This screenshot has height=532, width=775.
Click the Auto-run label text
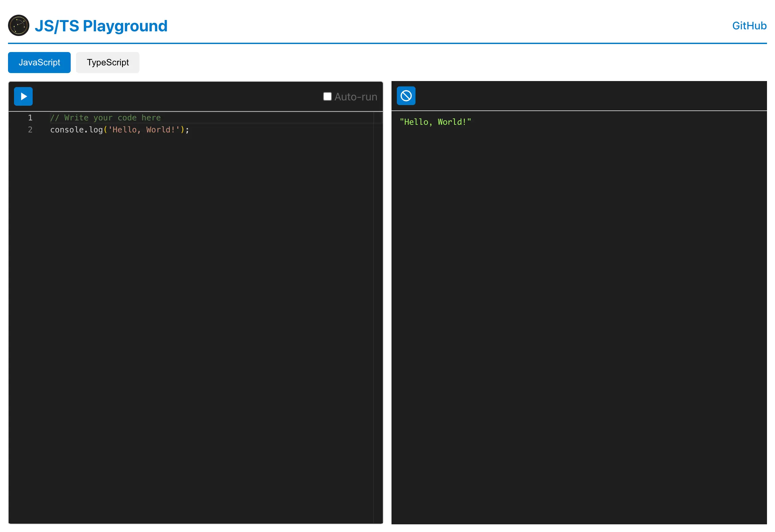(x=355, y=97)
